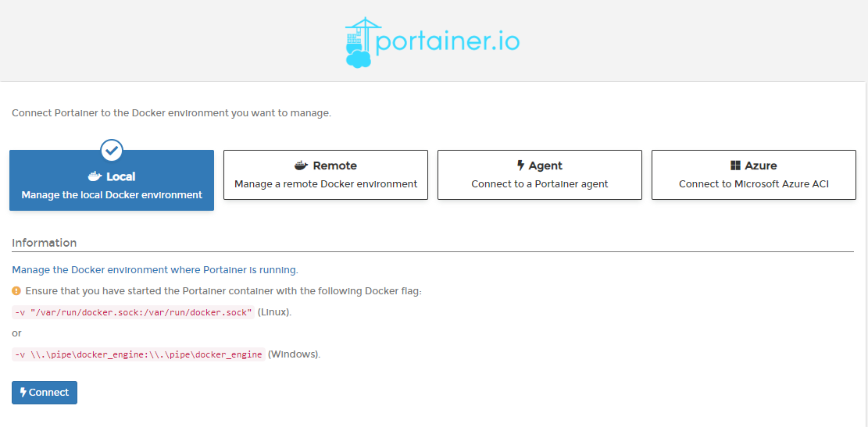The width and height of the screenshot is (868, 427).
Task: Click the bolt icon in Connect button
Action: pos(23,392)
